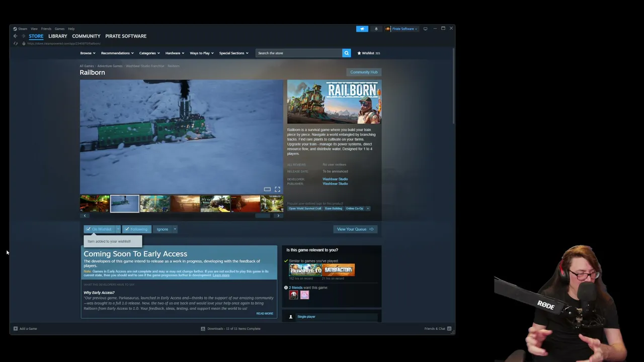644x362 pixels.
Task: Open the Wishlist link
Action: click(369, 53)
